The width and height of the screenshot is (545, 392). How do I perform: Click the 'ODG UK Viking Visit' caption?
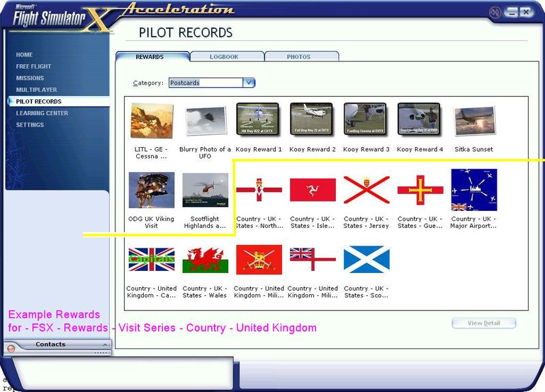(151, 223)
